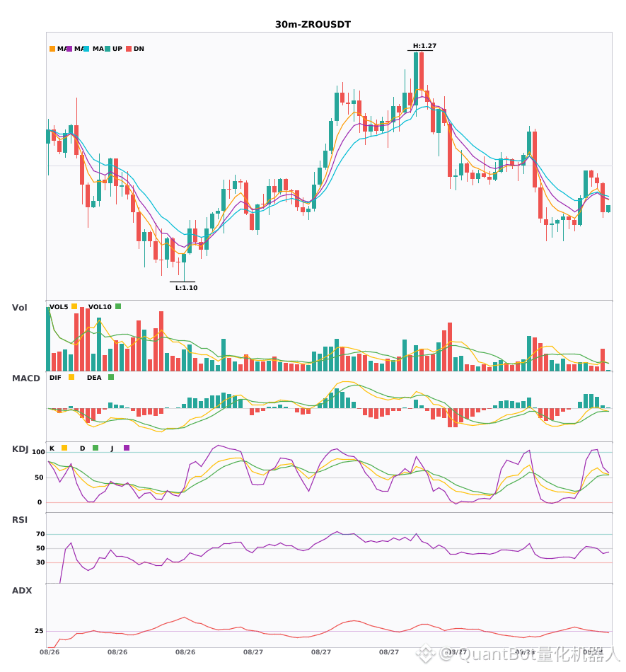The height and width of the screenshot is (672, 626).
Task: Click the yellow K line legend swatch
Action: tap(64, 448)
